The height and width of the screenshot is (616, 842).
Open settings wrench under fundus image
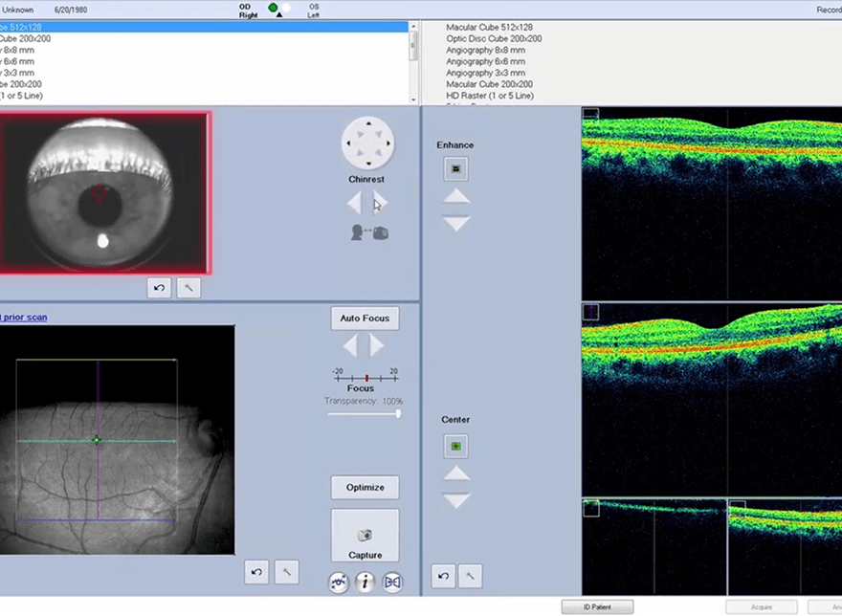point(286,572)
